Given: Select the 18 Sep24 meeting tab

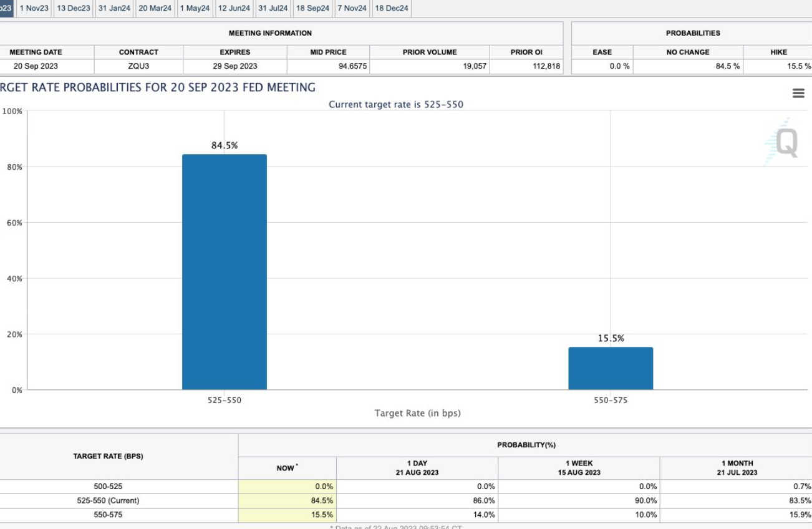Looking at the screenshot, I should click(x=312, y=8).
